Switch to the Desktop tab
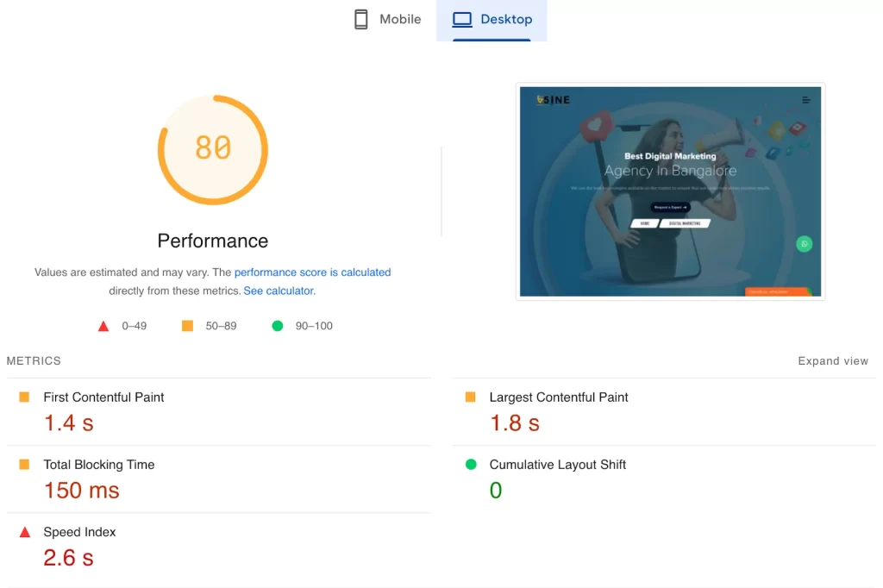 (x=492, y=18)
